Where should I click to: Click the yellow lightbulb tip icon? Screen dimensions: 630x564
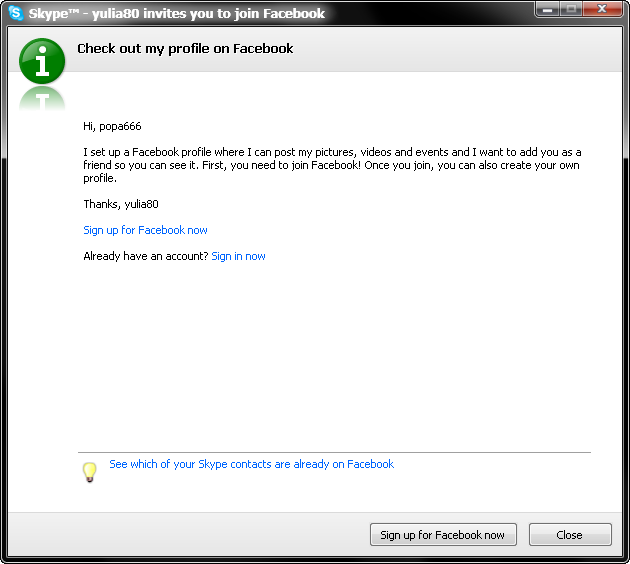tap(90, 472)
